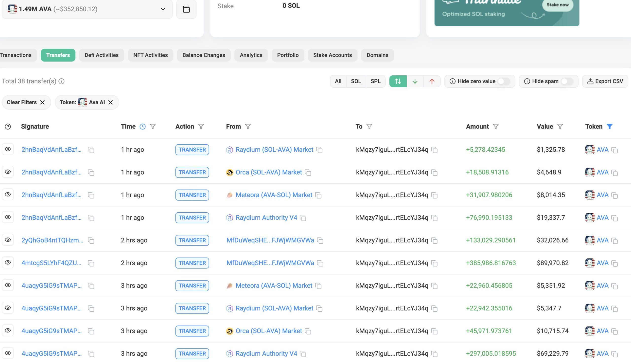Click the clock icon in Time header

(142, 127)
